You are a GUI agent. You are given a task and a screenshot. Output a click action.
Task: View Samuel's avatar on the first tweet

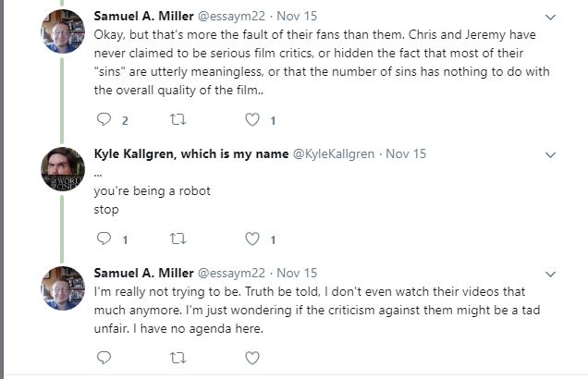click(63, 31)
